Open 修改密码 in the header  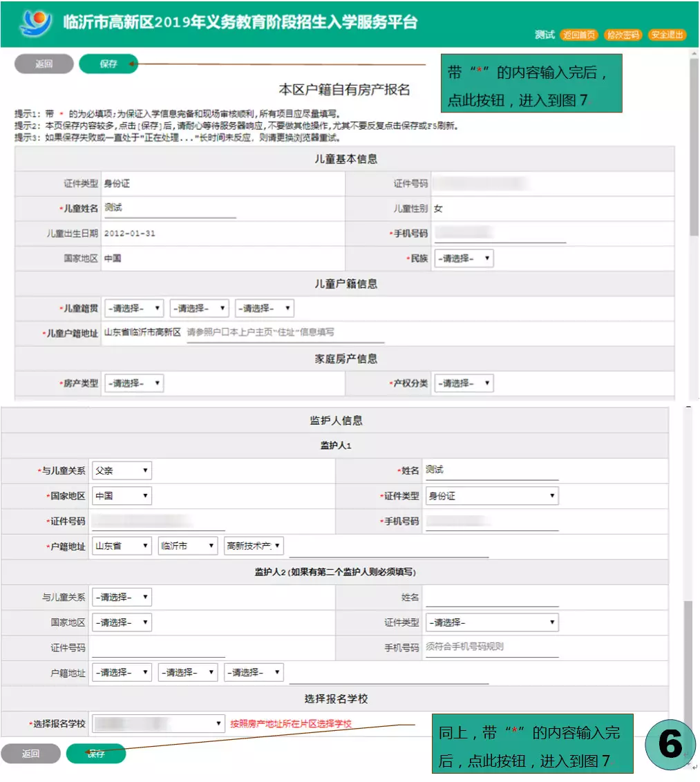tap(623, 35)
